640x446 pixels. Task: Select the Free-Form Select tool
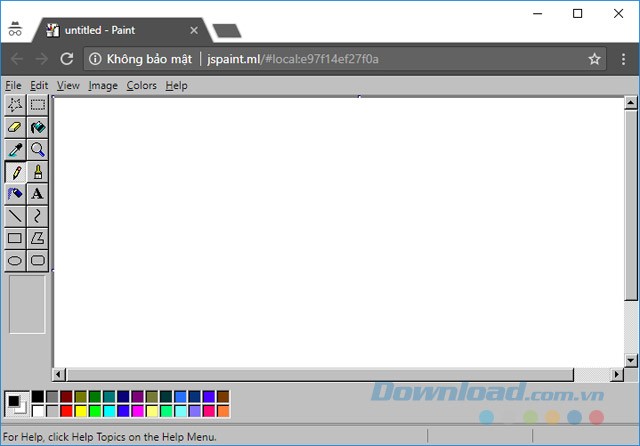tap(15, 105)
